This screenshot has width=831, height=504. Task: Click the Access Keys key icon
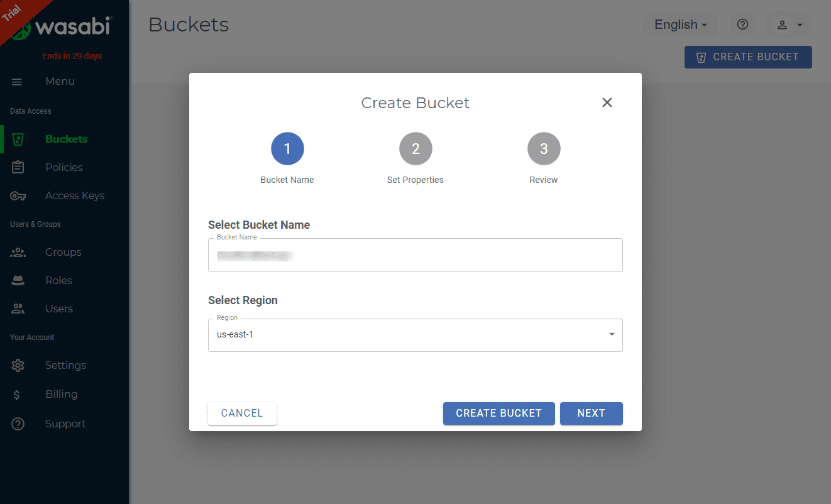[18, 196]
